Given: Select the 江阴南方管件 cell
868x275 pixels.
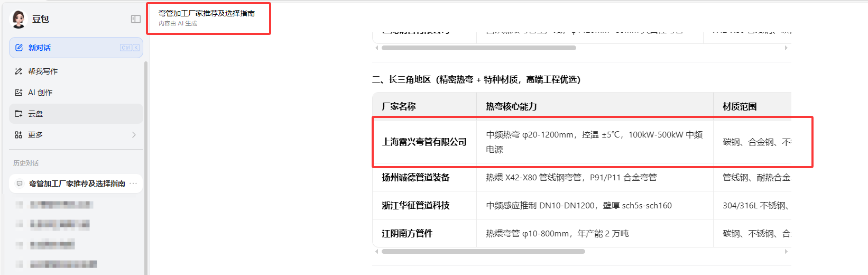Looking at the screenshot, I should click(x=424, y=233).
